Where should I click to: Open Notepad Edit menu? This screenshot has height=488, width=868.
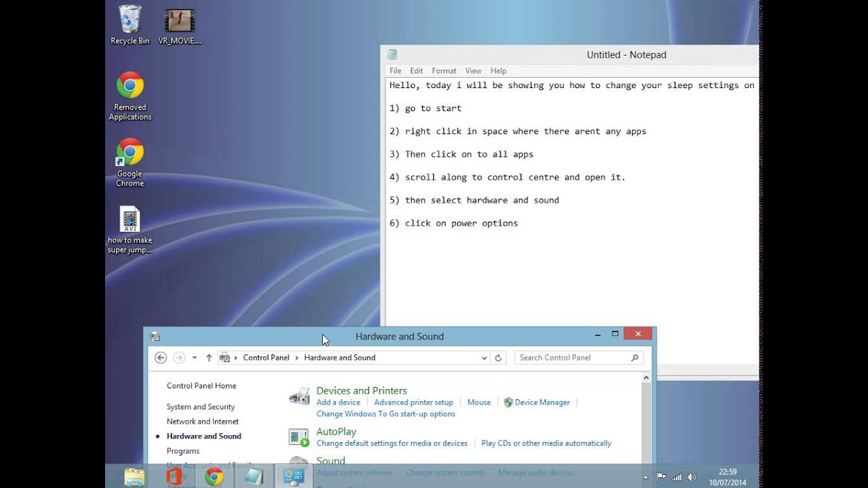click(416, 70)
